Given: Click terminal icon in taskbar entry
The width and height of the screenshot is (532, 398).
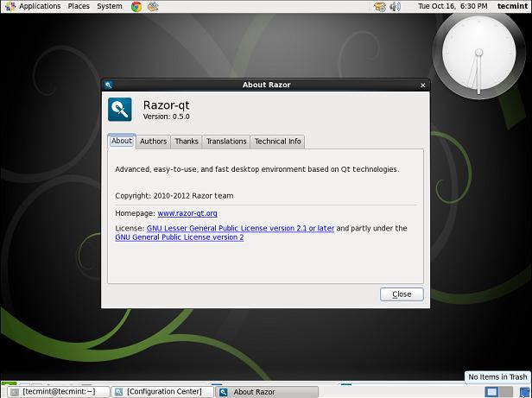Looking at the screenshot, I should (14, 392).
